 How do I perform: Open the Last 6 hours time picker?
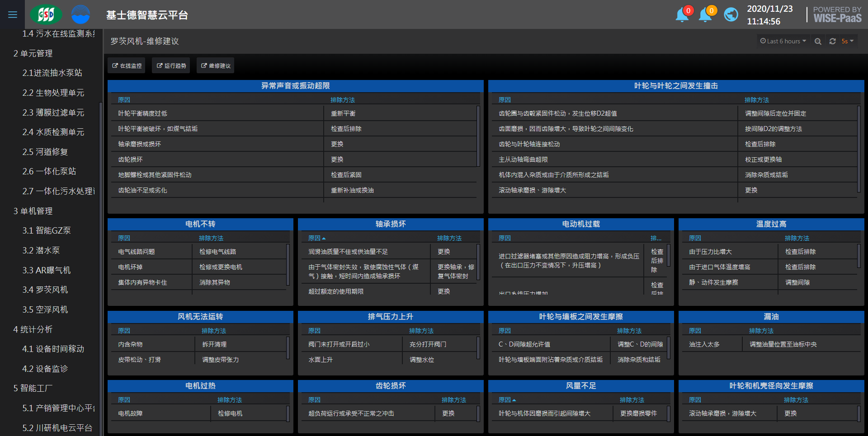coord(783,41)
